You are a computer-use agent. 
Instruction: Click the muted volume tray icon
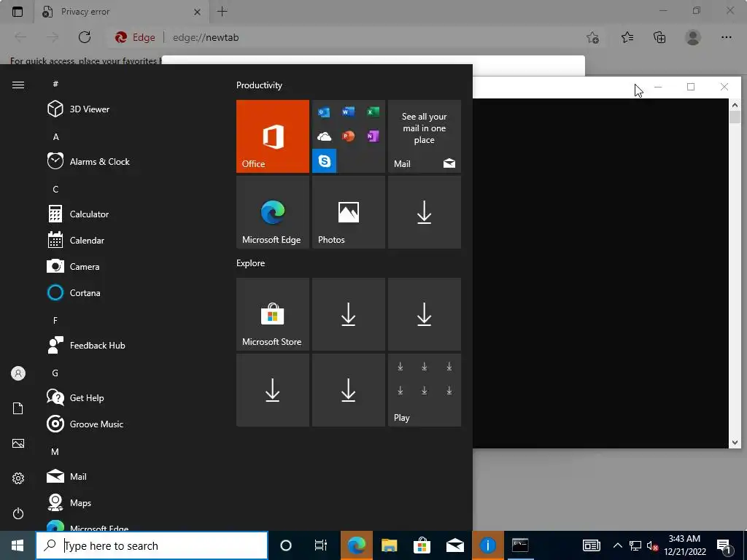tap(652, 545)
